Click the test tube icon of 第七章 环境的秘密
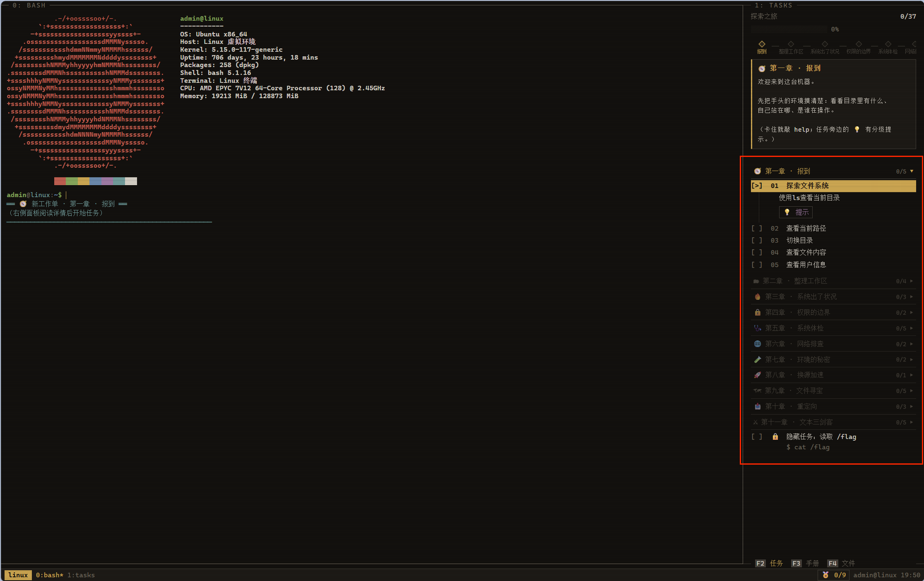This screenshot has width=924, height=581. 757,359
